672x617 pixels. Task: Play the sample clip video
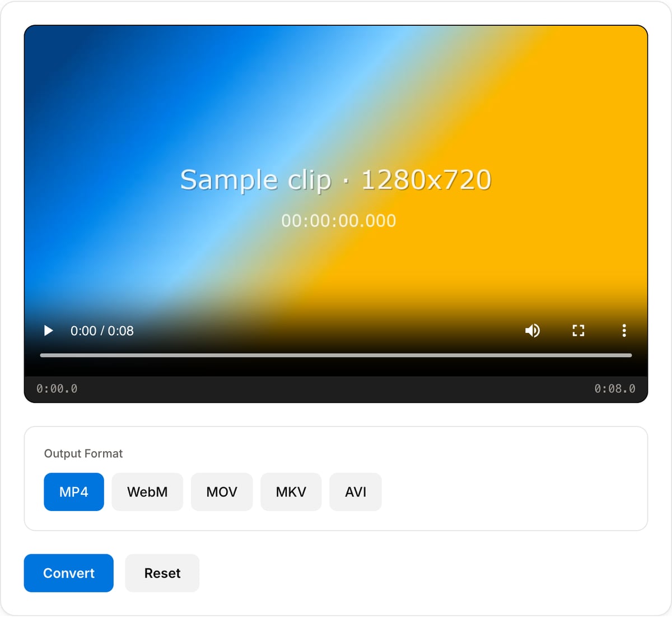[x=49, y=331]
